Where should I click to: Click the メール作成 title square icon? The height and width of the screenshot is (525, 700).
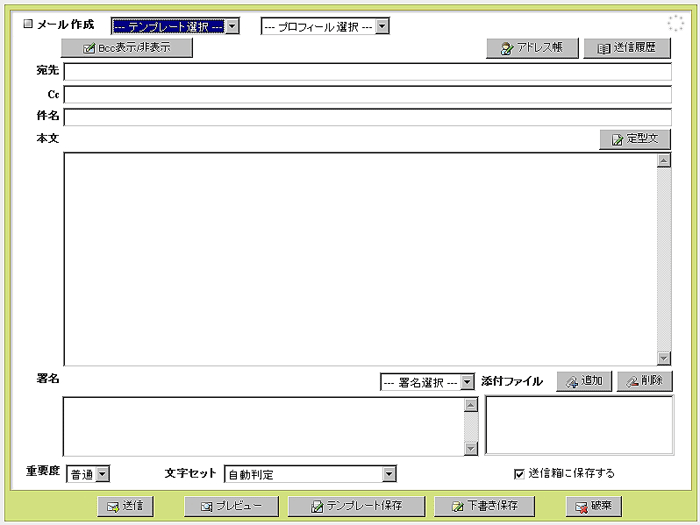(28, 24)
